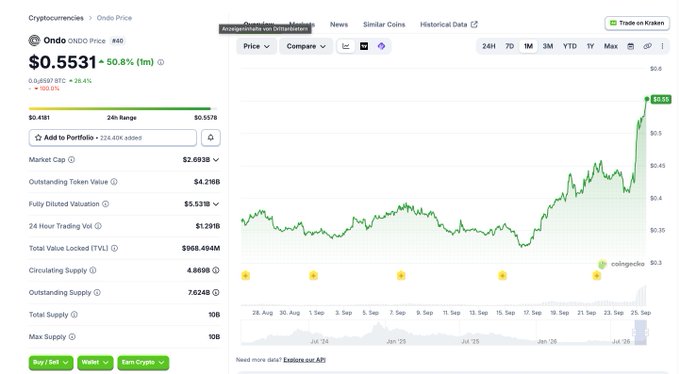Expand the Fully Diluted Valuation chevron

click(216, 204)
